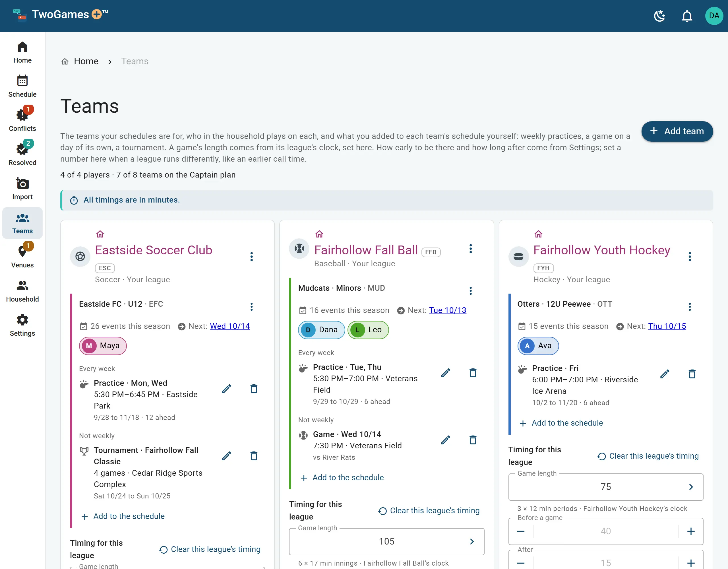The image size is (728, 569).
Task: Toggle dark mode moon icon
Action: (x=659, y=16)
